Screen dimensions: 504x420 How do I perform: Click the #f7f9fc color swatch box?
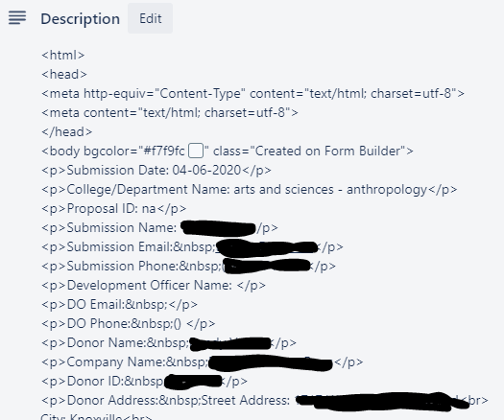click(x=196, y=151)
